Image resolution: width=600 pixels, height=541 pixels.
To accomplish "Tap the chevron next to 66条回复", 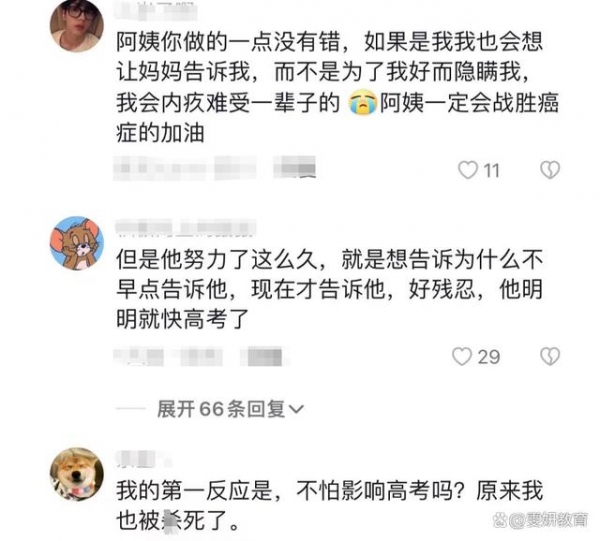I will tap(296, 410).
